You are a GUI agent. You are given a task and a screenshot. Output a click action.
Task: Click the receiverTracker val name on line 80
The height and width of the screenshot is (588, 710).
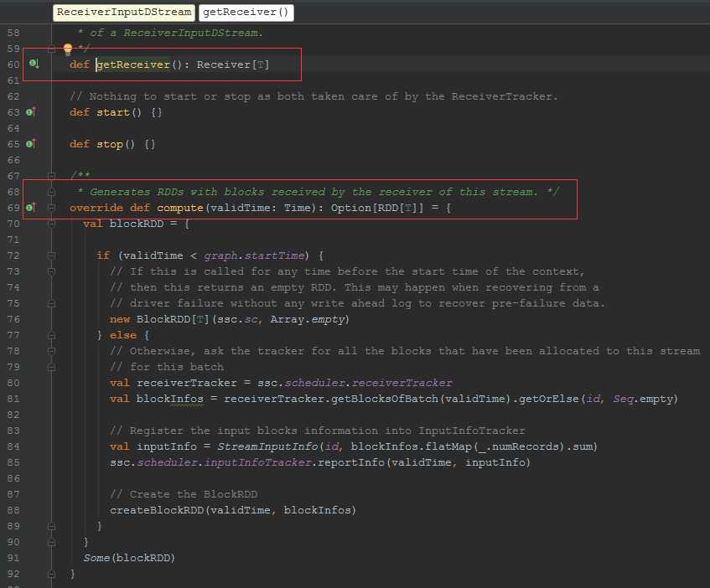(187, 383)
